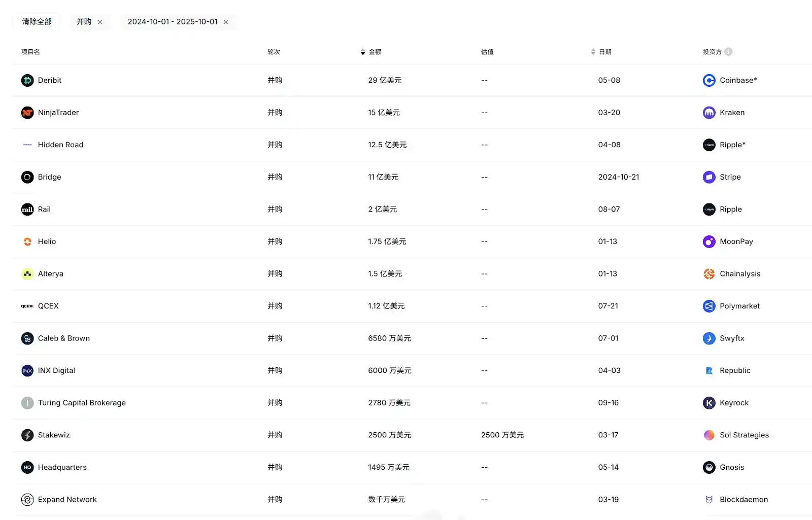Click the Stripe investor icon

click(709, 177)
